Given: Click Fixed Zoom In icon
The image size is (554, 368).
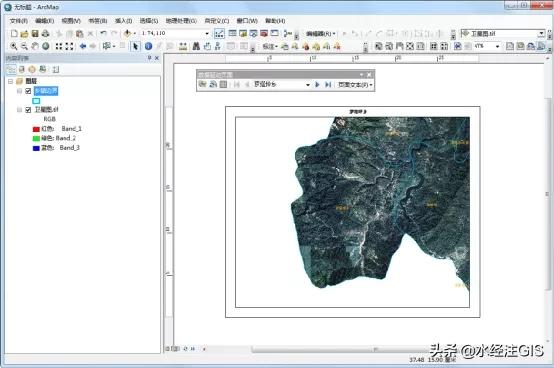Looking at the screenshot, I should 59,46.
